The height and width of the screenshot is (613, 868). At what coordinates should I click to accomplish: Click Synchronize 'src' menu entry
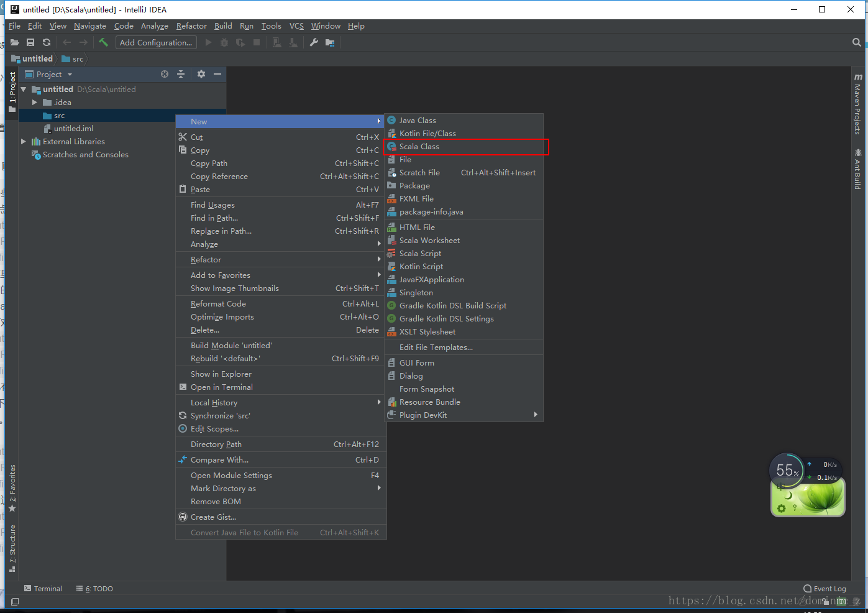tap(281, 416)
